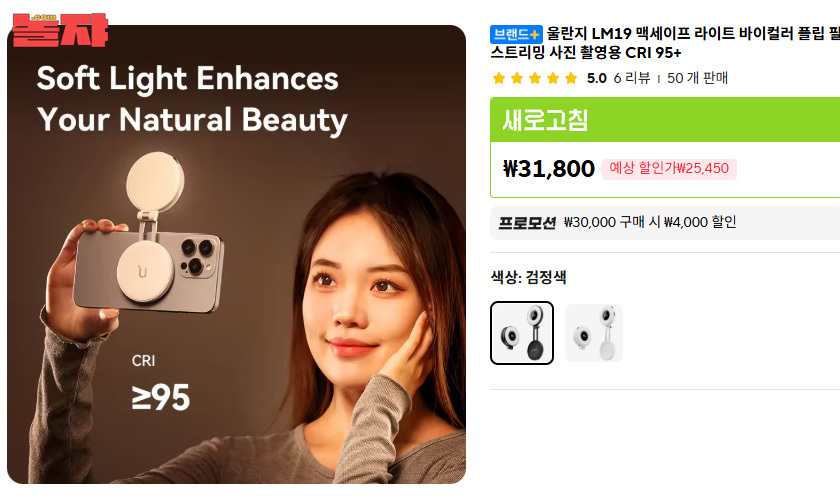Click the 색상: 검정색 label
This screenshot has height=504, width=840.
click(528, 277)
